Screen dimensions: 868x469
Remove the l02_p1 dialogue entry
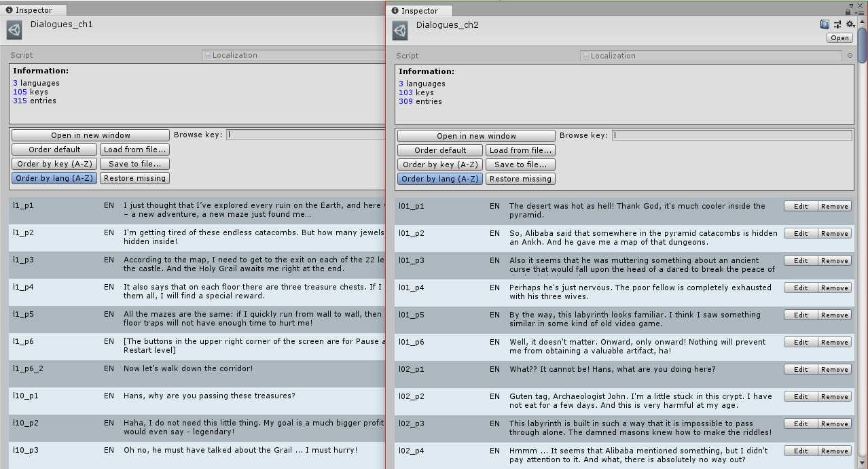(834, 369)
